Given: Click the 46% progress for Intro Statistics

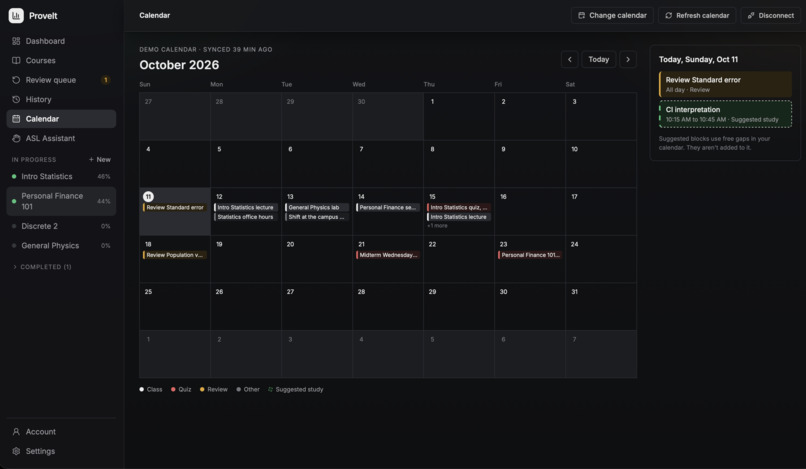Looking at the screenshot, I should pos(104,176).
